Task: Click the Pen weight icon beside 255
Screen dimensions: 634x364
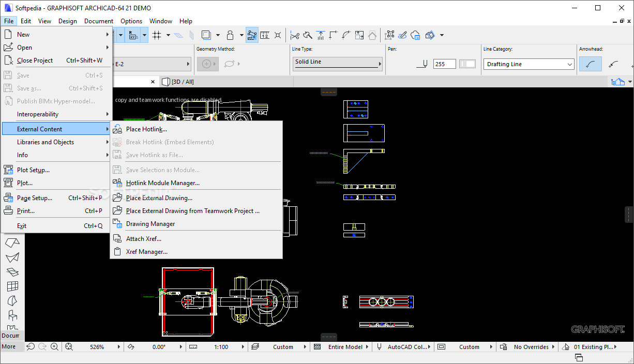Action: pyautogui.click(x=422, y=64)
